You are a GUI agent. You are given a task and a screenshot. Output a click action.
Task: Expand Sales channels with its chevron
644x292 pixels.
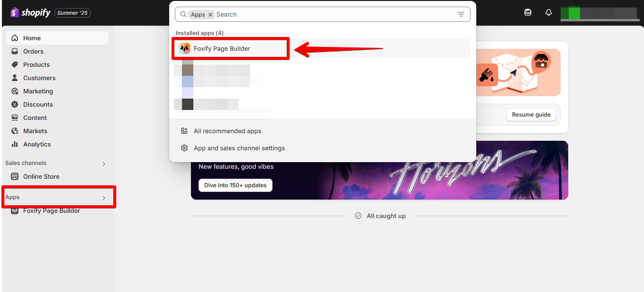104,164
